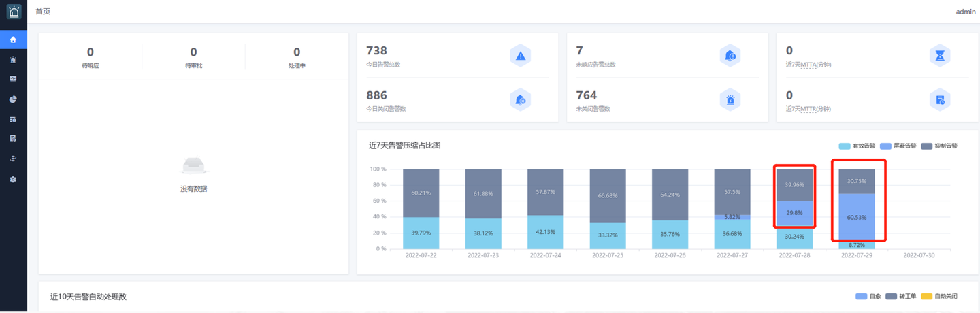980x313 pixels.
Task: Open the monitor chart sidebar icon
Action: click(14, 79)
